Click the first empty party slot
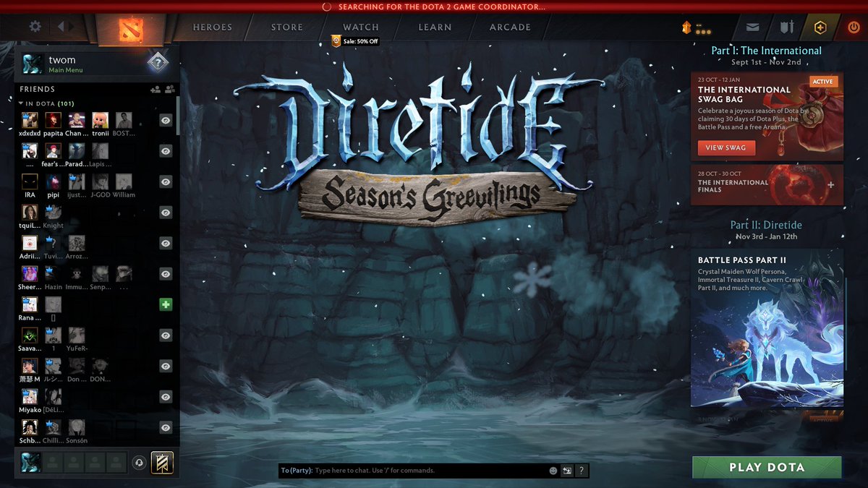 [x=54, y=463]
